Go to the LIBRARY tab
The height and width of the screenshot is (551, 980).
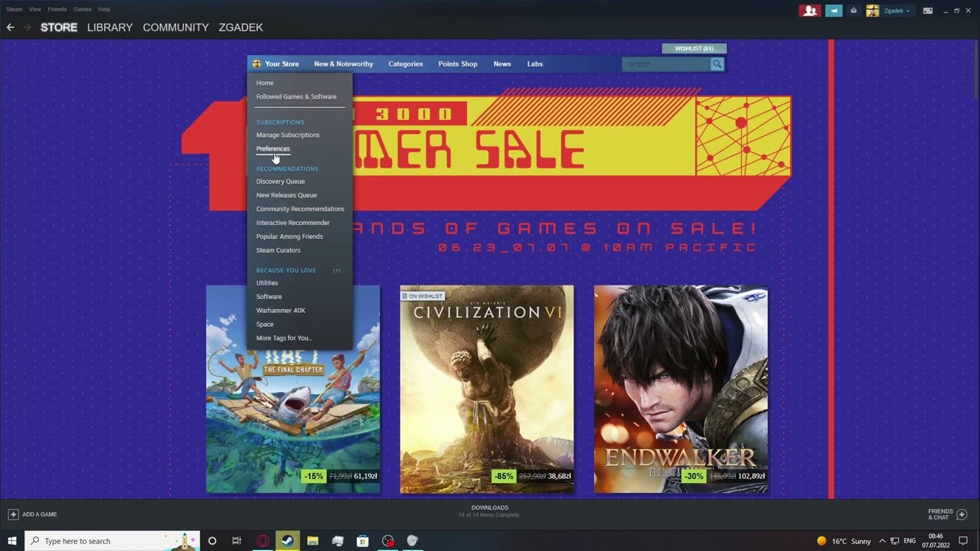coord(109,27)
